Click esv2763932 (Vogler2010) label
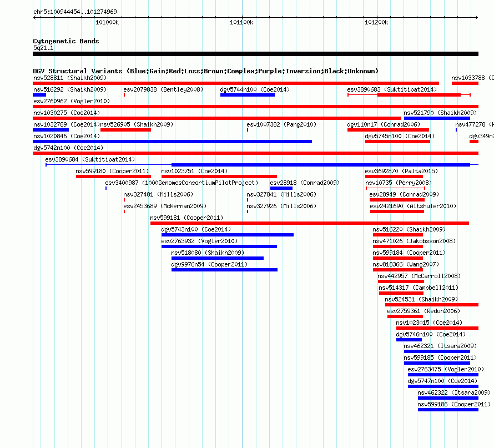494x448 pixels. pyautogui.click(x=199, y=241)
